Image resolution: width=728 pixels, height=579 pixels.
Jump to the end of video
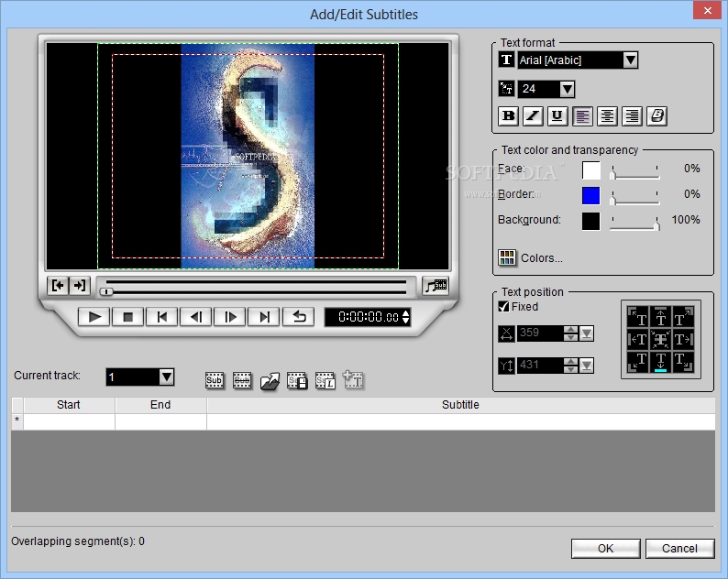tap(264, 317)
